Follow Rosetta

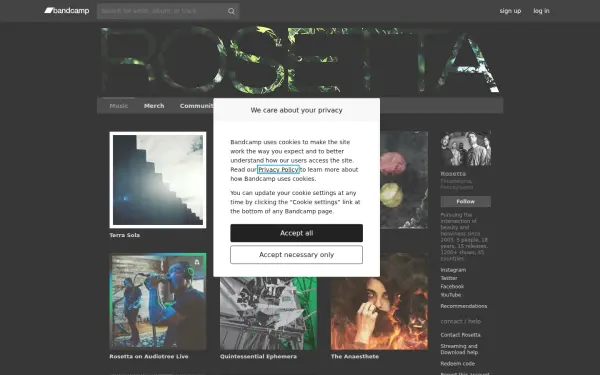[466, 201]
